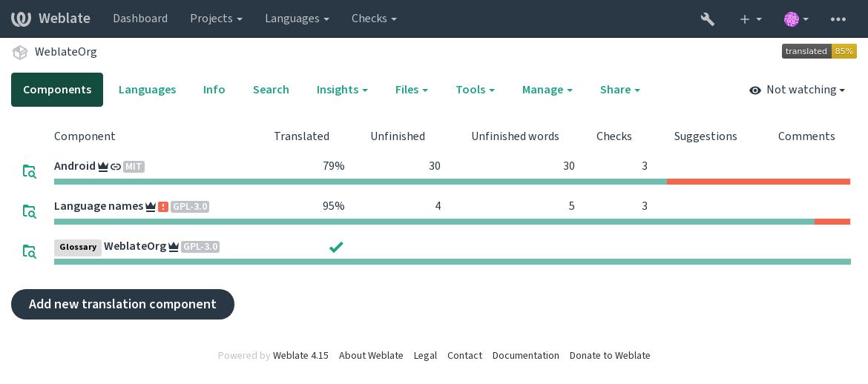Browse the Android component via folder-search icon

click(30, 171)
